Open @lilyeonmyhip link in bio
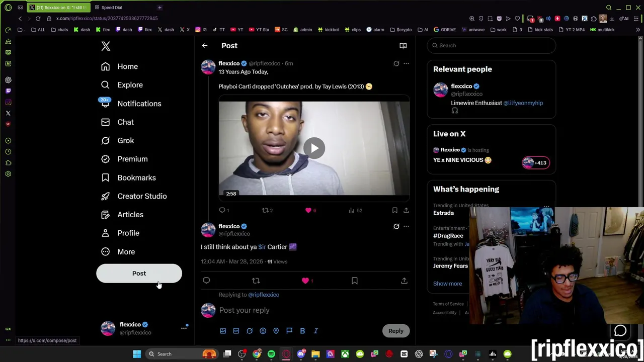 (x=523, y=103)
